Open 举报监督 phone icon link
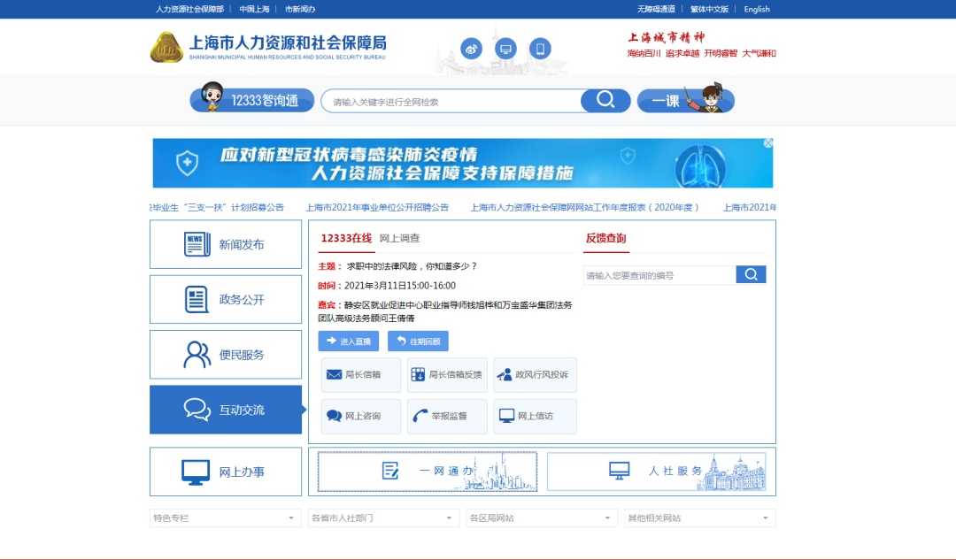The width and height of the screenshot is (956, 560). 447,417
